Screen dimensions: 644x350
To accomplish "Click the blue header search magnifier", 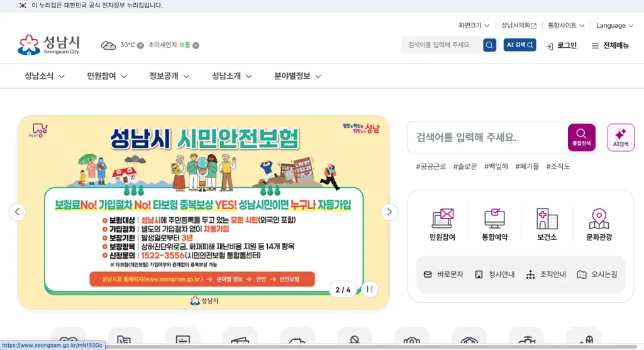I will 489,45.
